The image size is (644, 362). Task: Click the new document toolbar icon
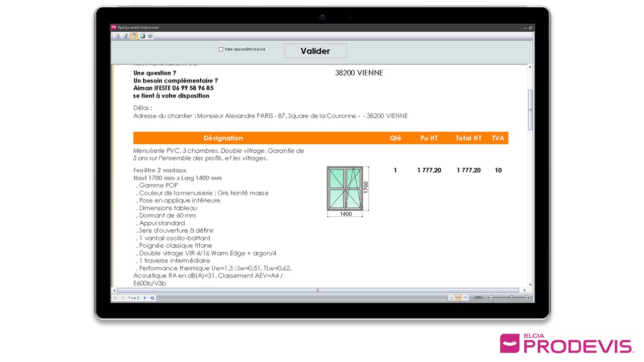pos(117,36)
